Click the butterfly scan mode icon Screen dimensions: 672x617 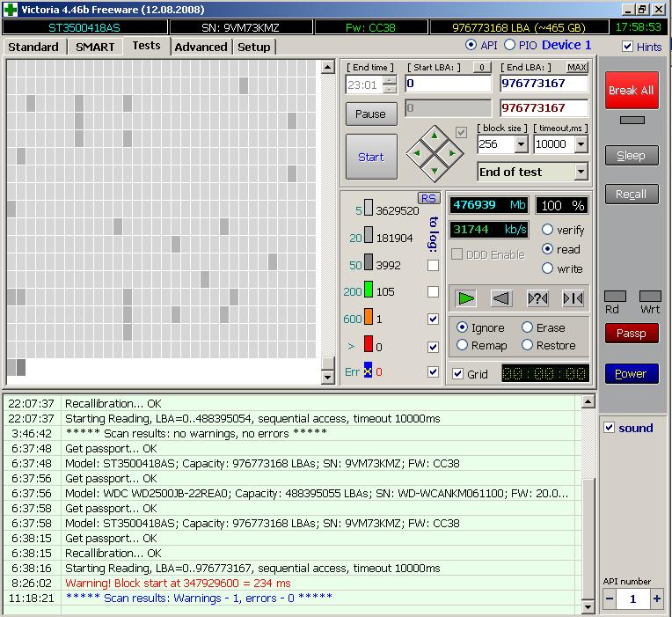[x=573, y=298]
